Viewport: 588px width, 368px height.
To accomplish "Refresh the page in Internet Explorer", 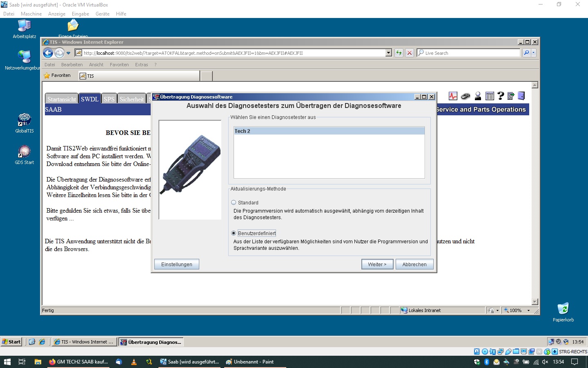I will point(399,53).
